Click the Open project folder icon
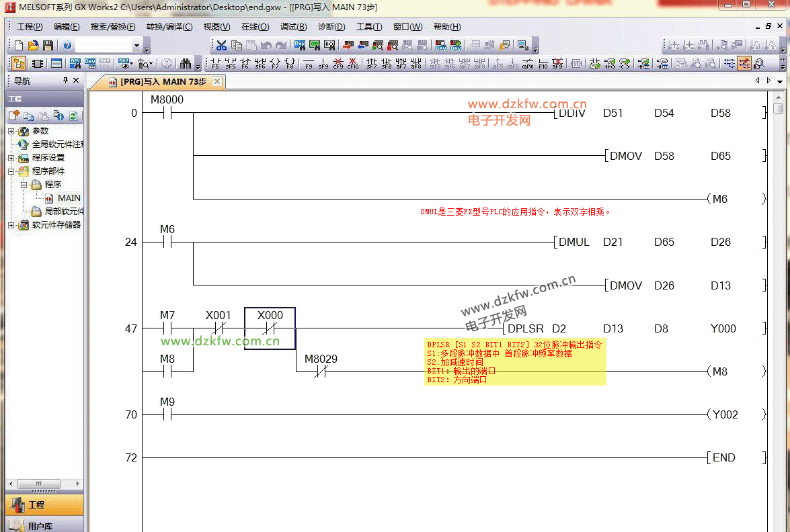790x532 pixels. (x=33, y=46)
